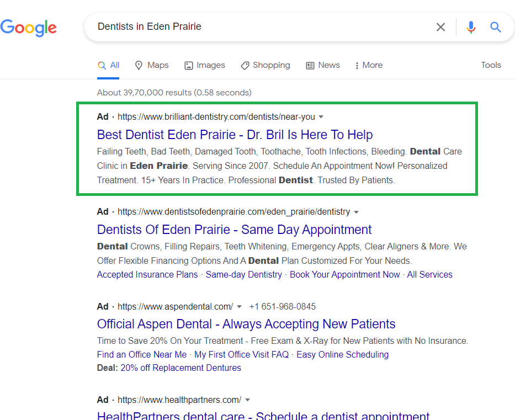Click the News newspaper icon
The image size is (515, 420).
(310, 66)
